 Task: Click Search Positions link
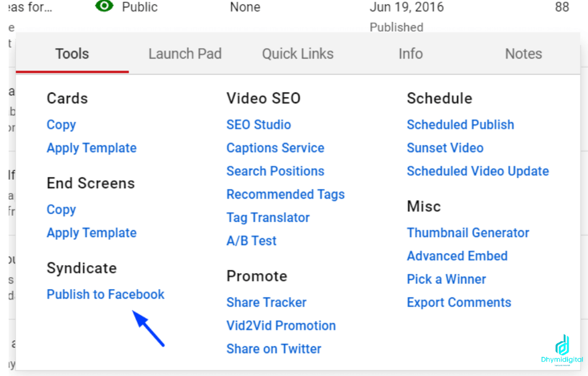[275, 171]
